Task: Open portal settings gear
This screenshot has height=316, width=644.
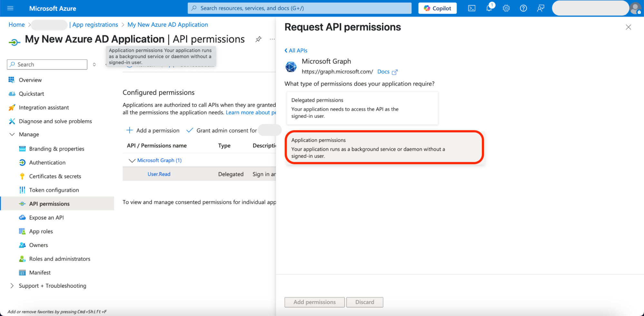Action: click(506, 8)
